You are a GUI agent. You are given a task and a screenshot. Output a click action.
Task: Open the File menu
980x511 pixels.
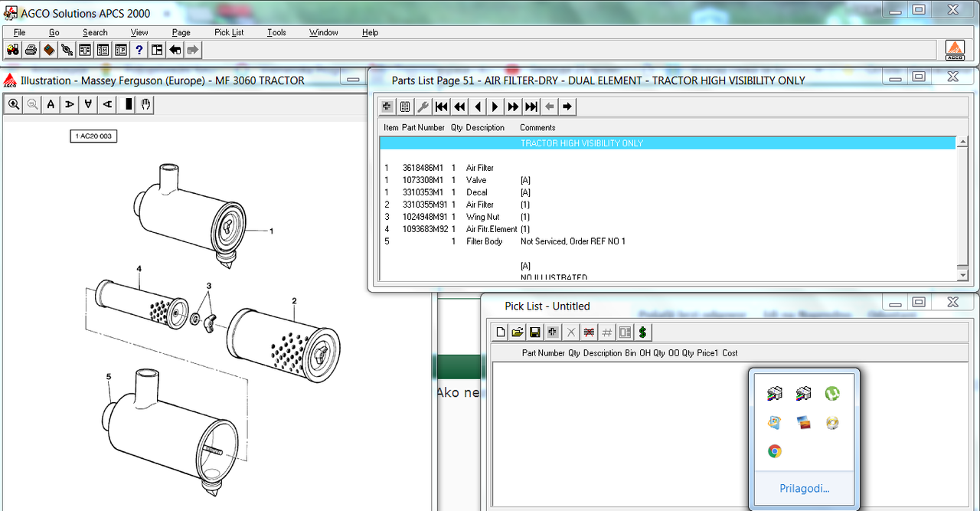19,32
